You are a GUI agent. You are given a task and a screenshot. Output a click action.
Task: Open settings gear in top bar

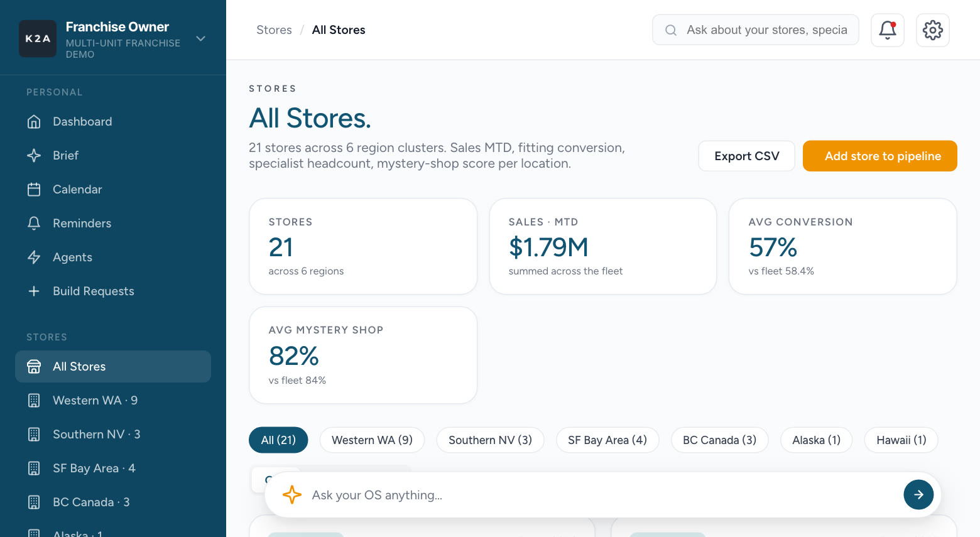click(x=933, y=30)
